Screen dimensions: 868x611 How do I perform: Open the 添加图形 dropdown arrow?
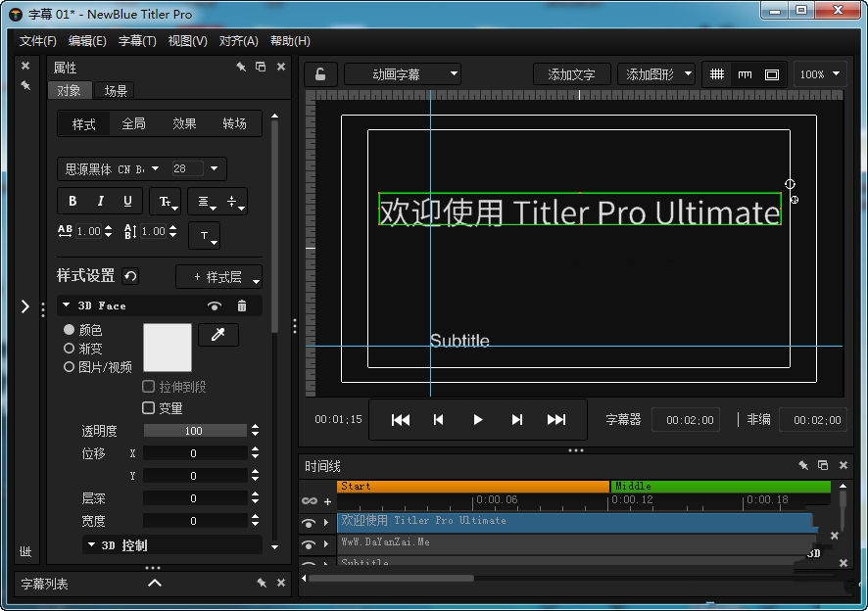688,73
